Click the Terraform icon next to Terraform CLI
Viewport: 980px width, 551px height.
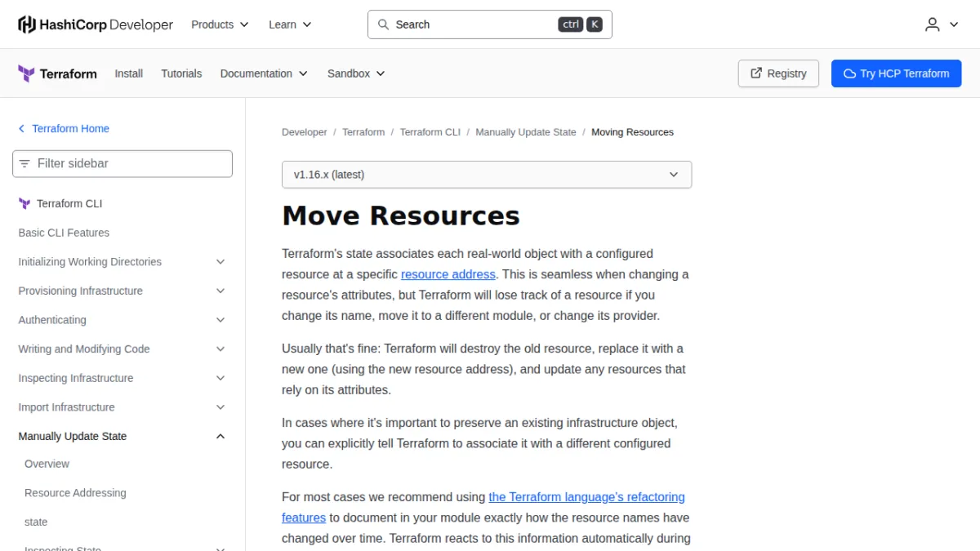click(x=24, y=203)
